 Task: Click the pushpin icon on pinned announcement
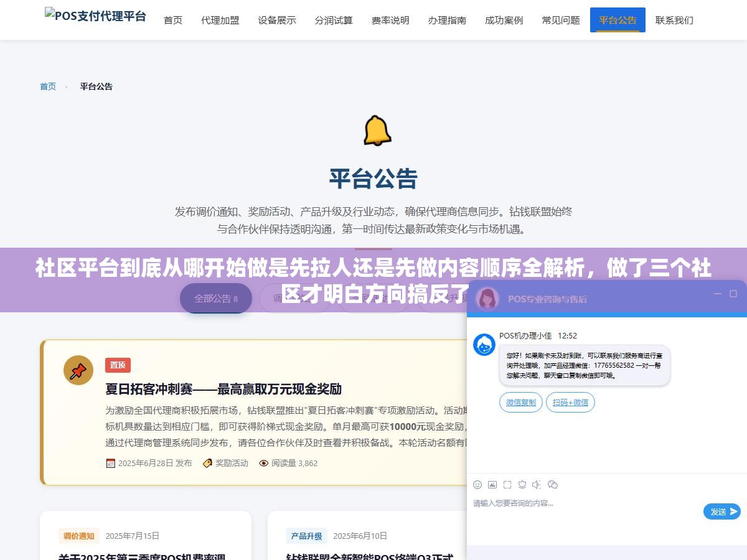click(x=78, y=371)
